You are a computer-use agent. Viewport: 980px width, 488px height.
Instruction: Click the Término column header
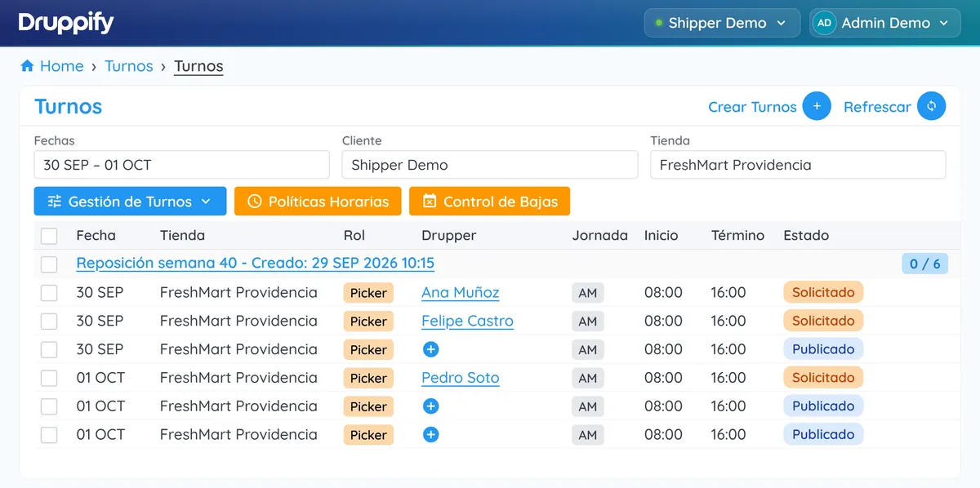(737, 235)
